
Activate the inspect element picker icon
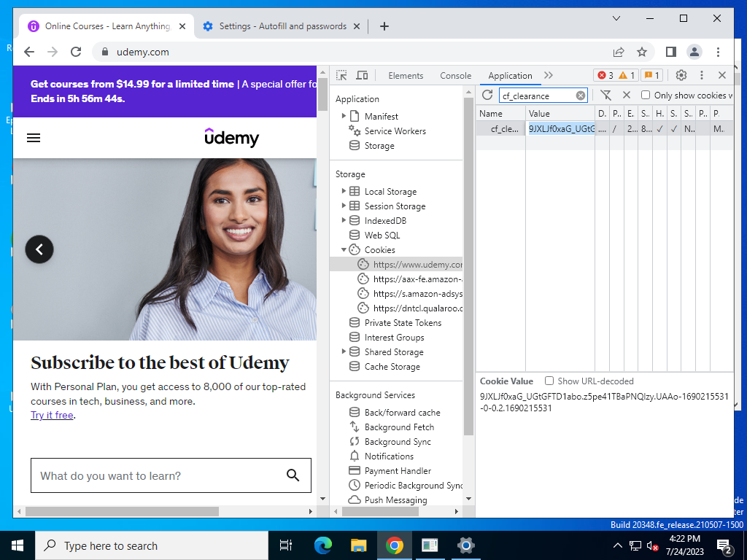(x=341, y=75)
